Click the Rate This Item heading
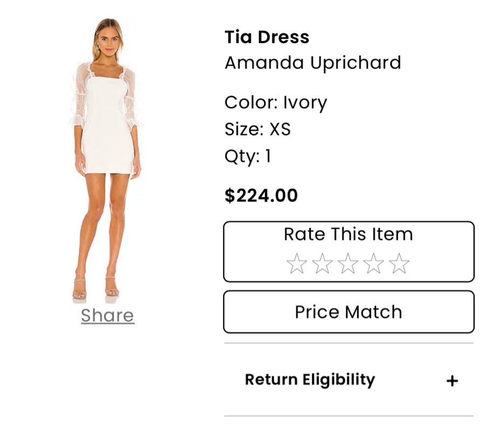The image size is (494, 448). (x=348, y=235)
